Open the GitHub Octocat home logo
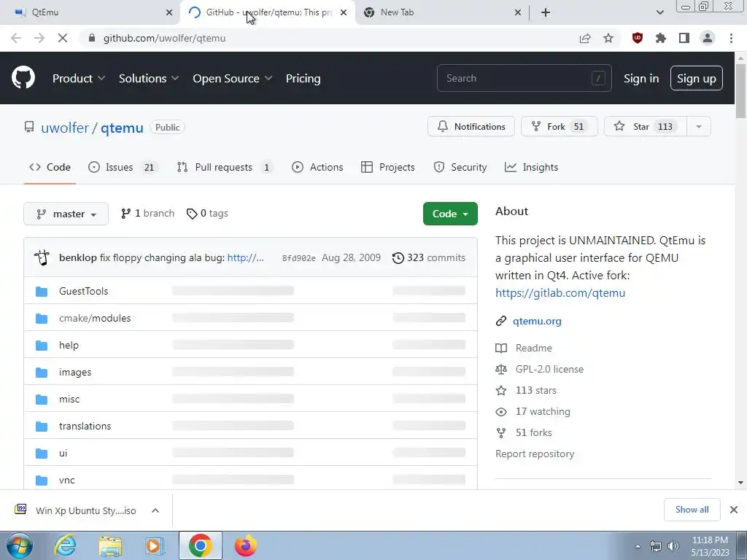This screenshot has width=747, height=560. 23,77
